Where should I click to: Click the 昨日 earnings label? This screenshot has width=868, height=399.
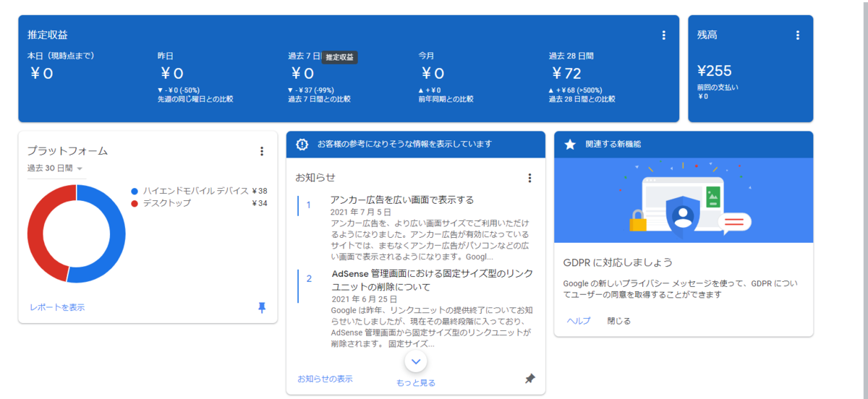pyautogui.click(x=166, y=56)
